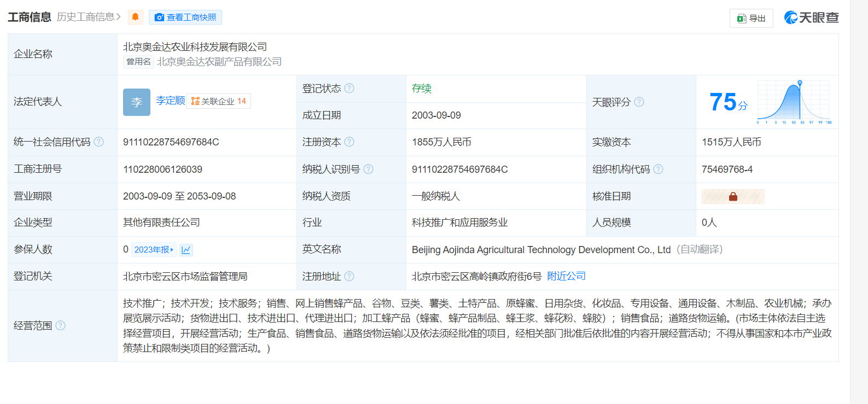Click taxpayer ID 91110228754697684C in 纳税人识别号 row
The image size is (868, 404).
point(460,169)
